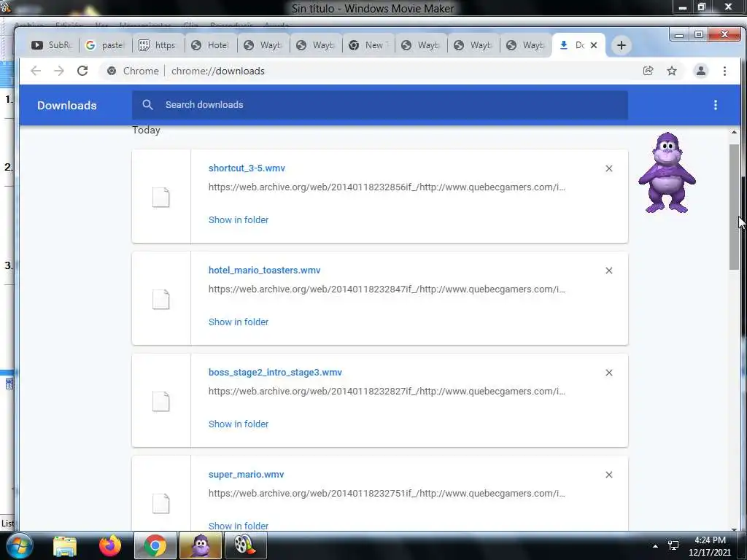The height and width of the screenshot is (560, 747).
Task: Remove super_mario.wmv from the list
Action: tap(609, 475)
